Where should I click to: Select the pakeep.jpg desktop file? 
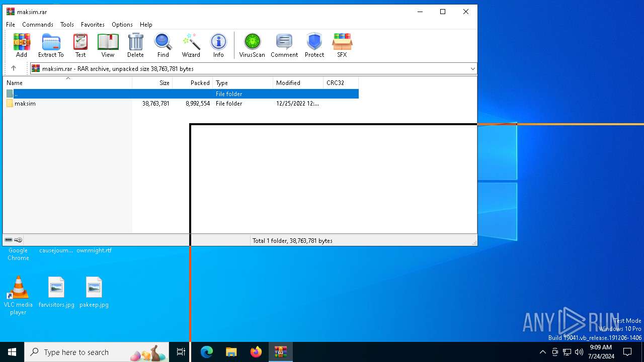click(94, 292)
